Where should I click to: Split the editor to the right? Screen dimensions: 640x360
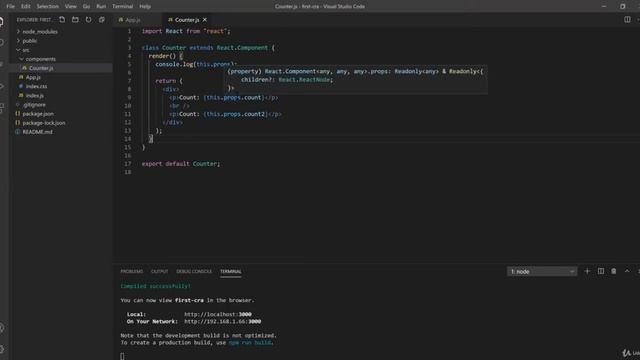tap(627, 20)
